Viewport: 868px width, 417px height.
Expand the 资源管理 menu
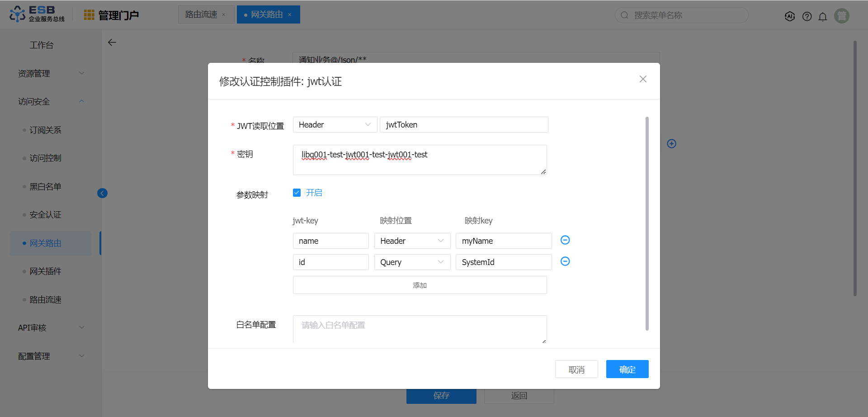(51, 73)
